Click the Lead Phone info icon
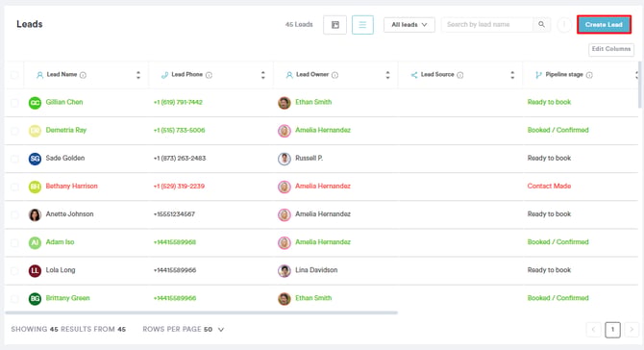The height and width of the screenshot is (350, 644). [209, 75]
